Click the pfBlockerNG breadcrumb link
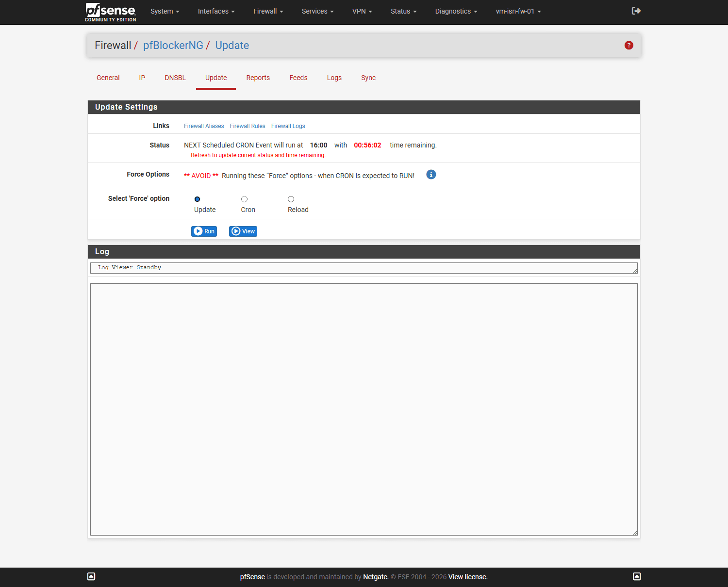728x587 pixels. pos(173,45)
